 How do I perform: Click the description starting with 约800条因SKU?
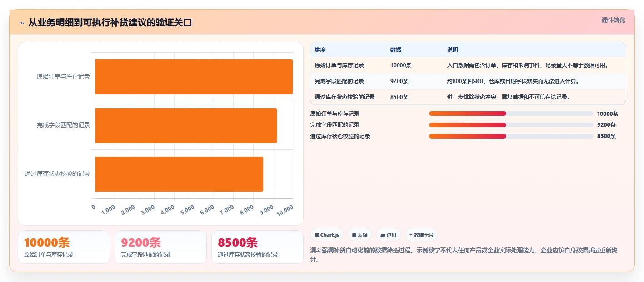click(513, 81)
